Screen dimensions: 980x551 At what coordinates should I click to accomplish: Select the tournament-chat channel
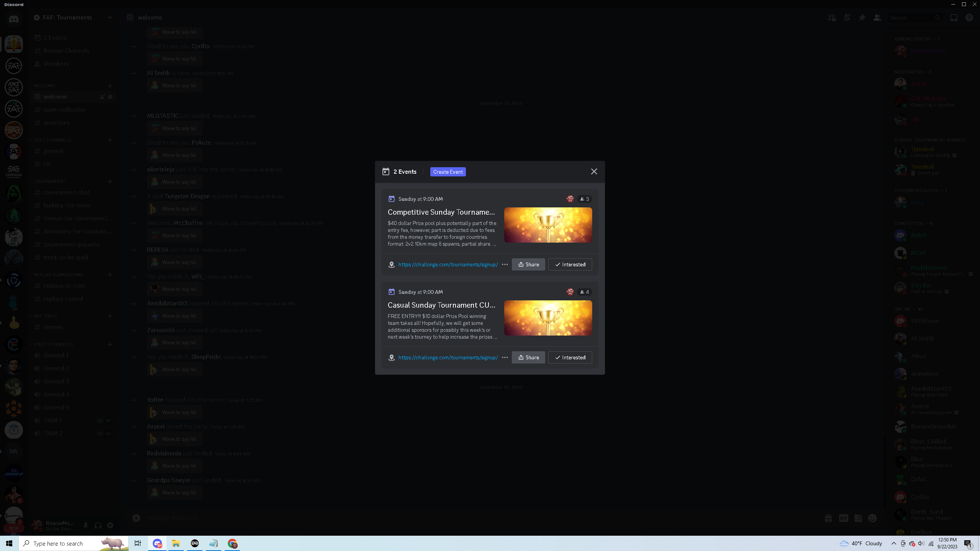tap(73, 192)
